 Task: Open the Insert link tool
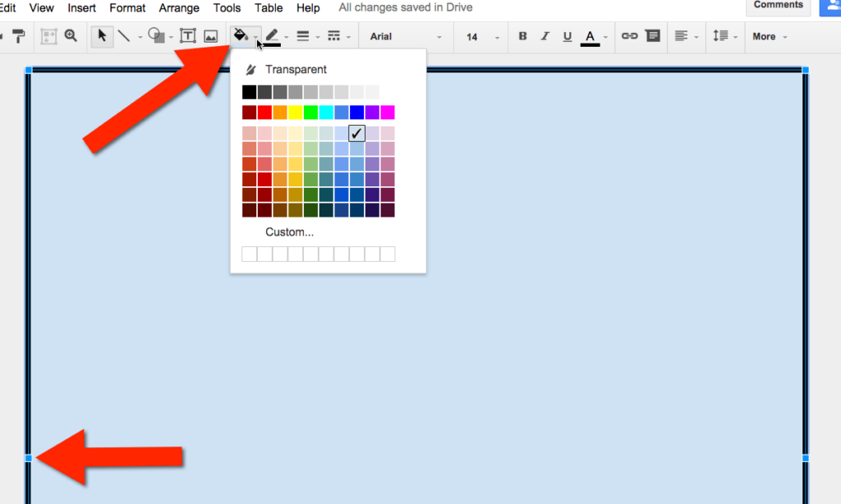[629, 36]
